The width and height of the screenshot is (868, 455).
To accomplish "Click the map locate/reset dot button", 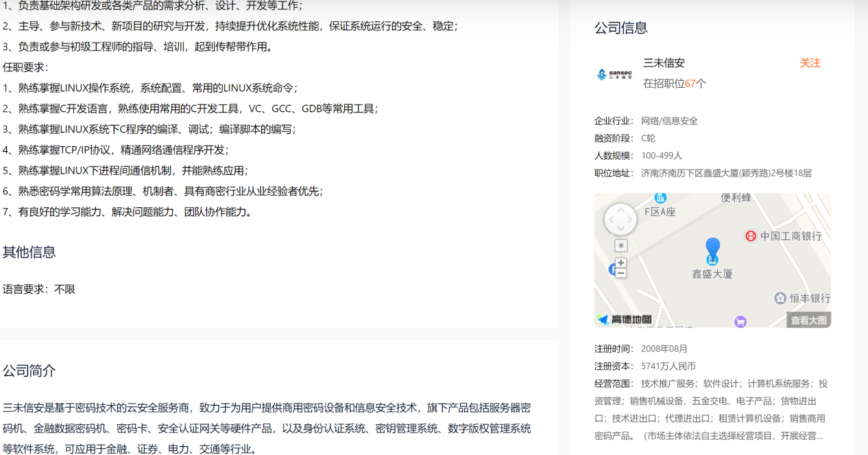I will 621,246.
